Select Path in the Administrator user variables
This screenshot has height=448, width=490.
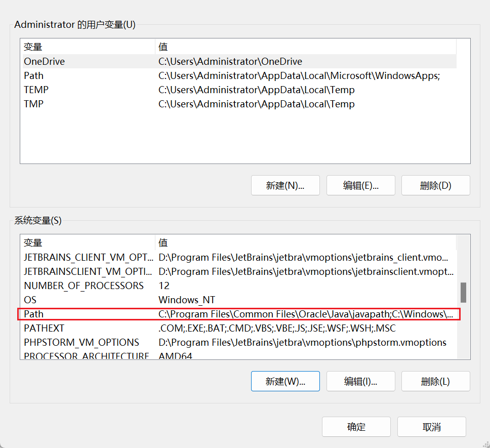coord(34,75)
